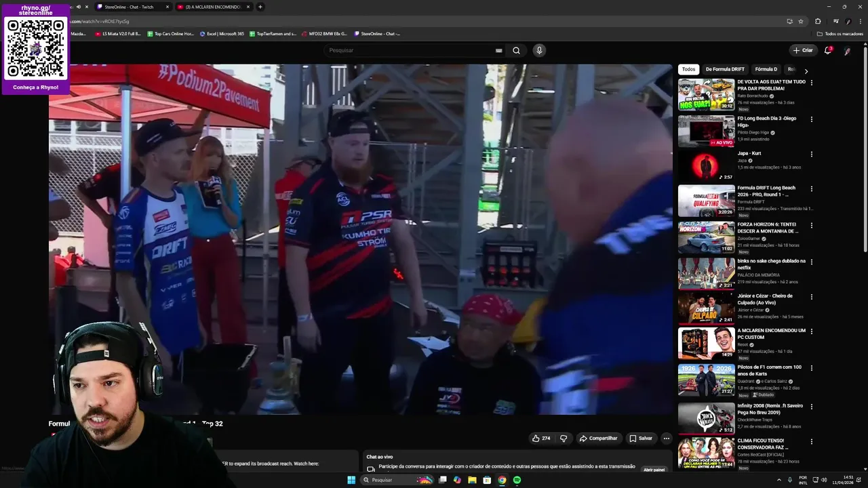Show hidden system tray icons
This screenshot has width=868, height=488.
pyautogui.click(x=778, y=480)
